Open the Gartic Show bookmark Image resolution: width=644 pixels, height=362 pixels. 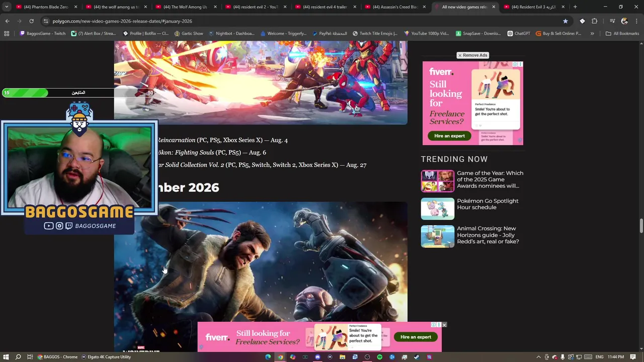coord(189,34)
